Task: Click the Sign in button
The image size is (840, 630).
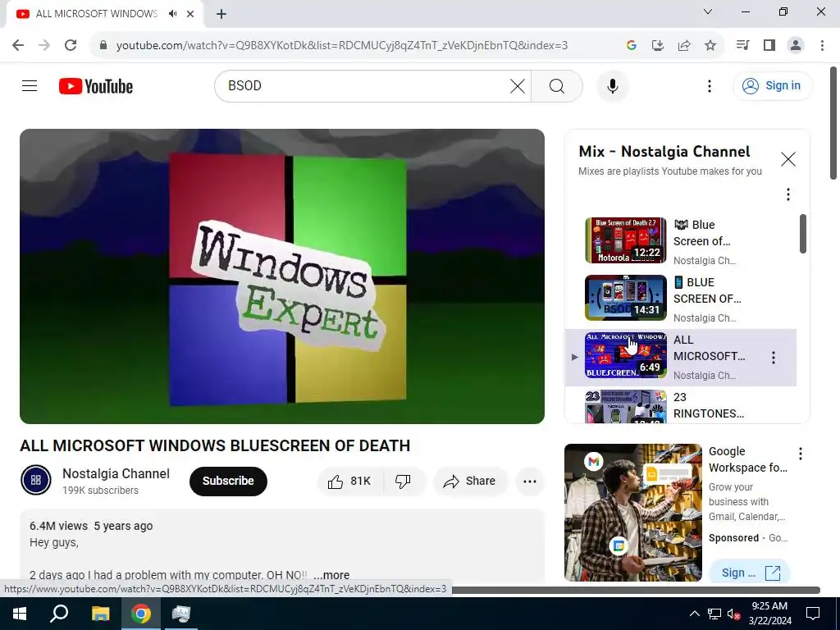Action: [x=773, y=85]
